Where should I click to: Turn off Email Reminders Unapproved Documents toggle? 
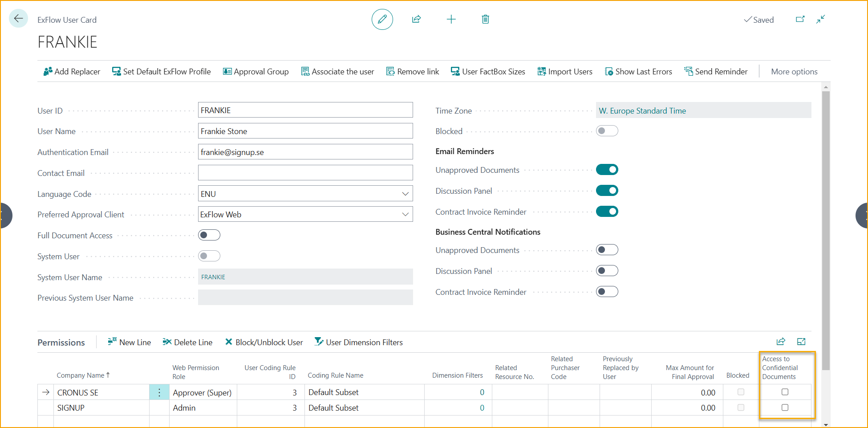(607, 170)
